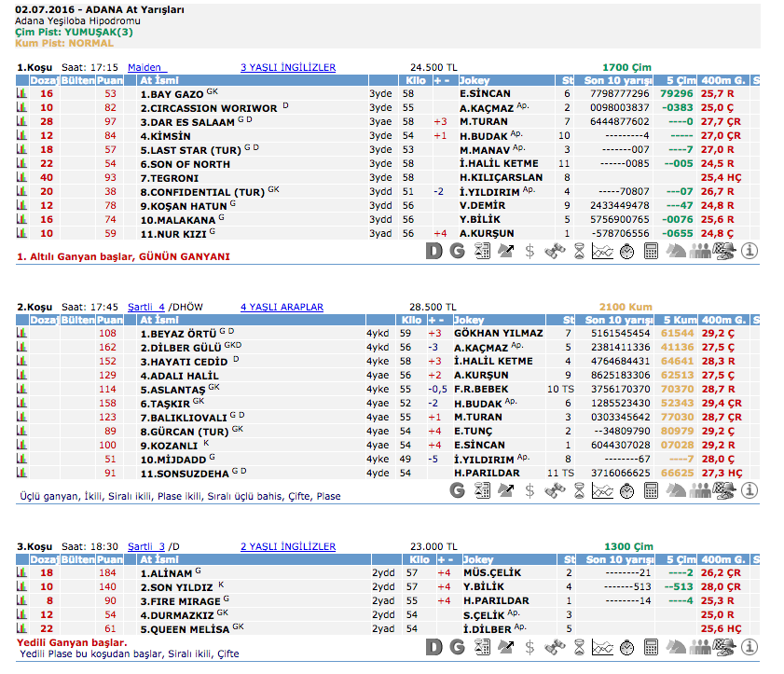Click the checkered flag icon in race 1
Screen dimensions: 784x674
pos(724,251)
